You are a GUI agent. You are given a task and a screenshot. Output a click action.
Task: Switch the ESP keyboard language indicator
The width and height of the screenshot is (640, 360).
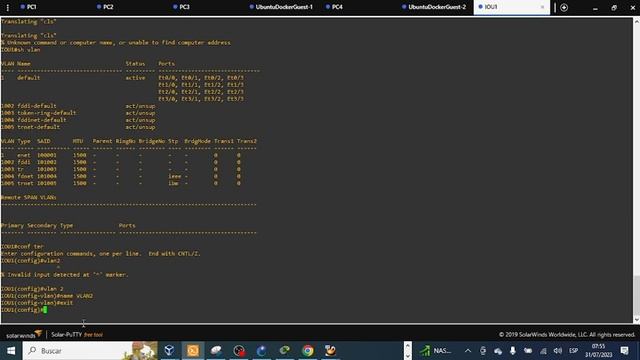(573, 351)
